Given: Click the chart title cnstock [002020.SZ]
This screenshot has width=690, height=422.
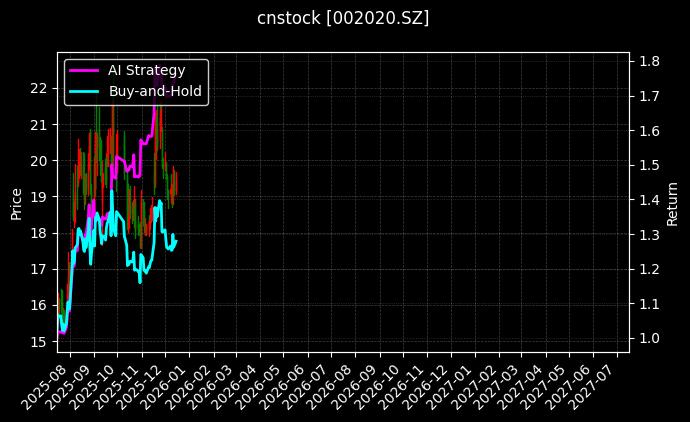Looking at the screenshot, I should click(x=344, y=19).
